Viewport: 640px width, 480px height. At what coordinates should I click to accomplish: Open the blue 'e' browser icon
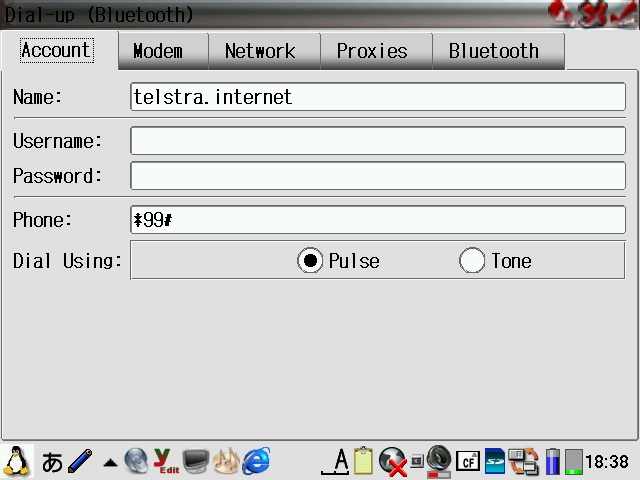point(257,461)
